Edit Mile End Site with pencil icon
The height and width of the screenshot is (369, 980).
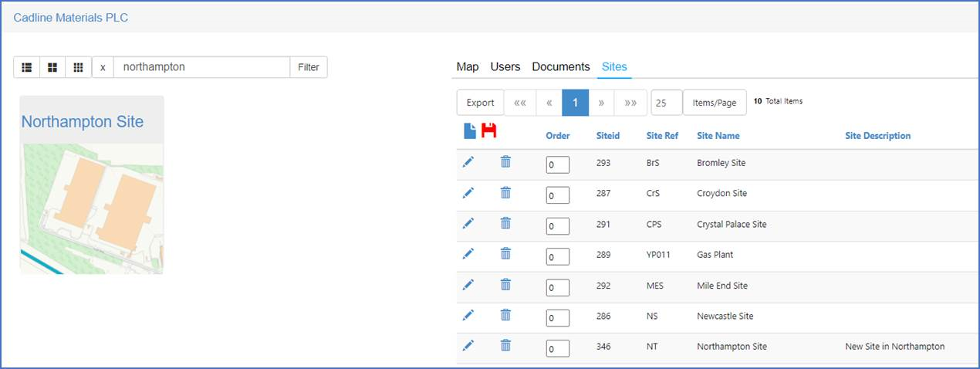(468, 284)
